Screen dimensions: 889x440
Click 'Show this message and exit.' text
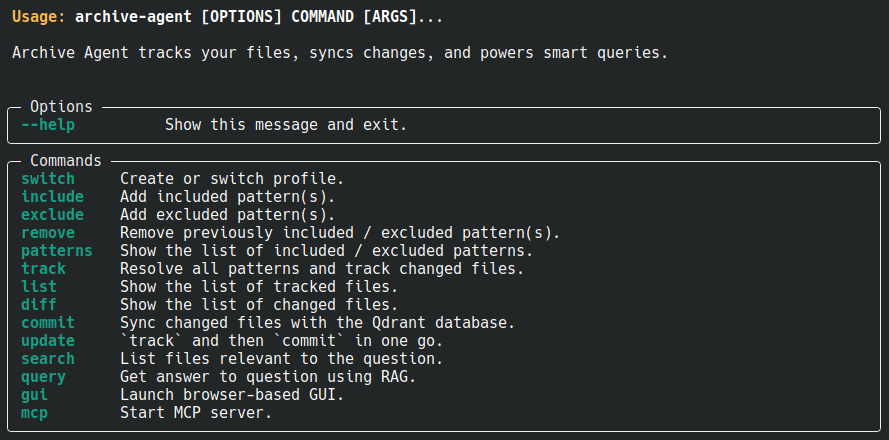tap(286, 125)
